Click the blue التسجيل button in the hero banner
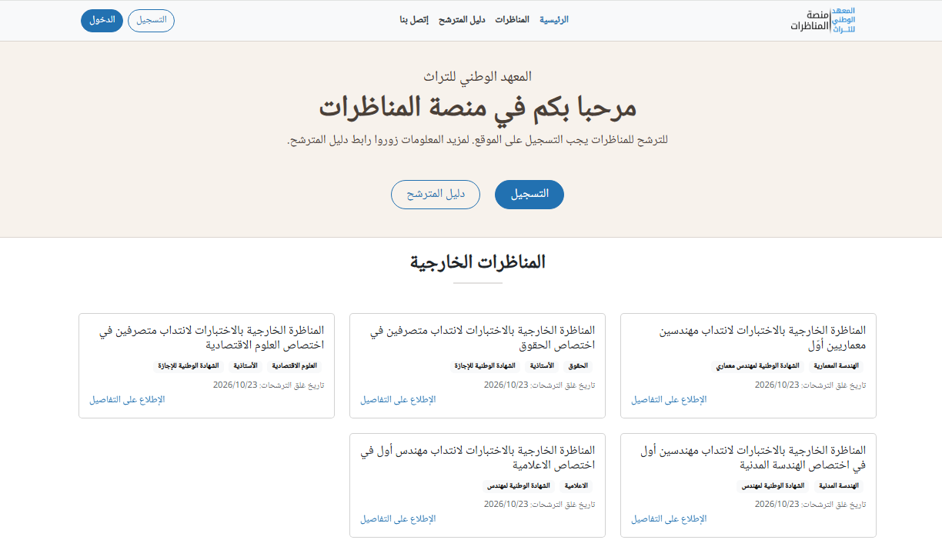942x560 pixels. pyautogui.click(x=529, y=195)
